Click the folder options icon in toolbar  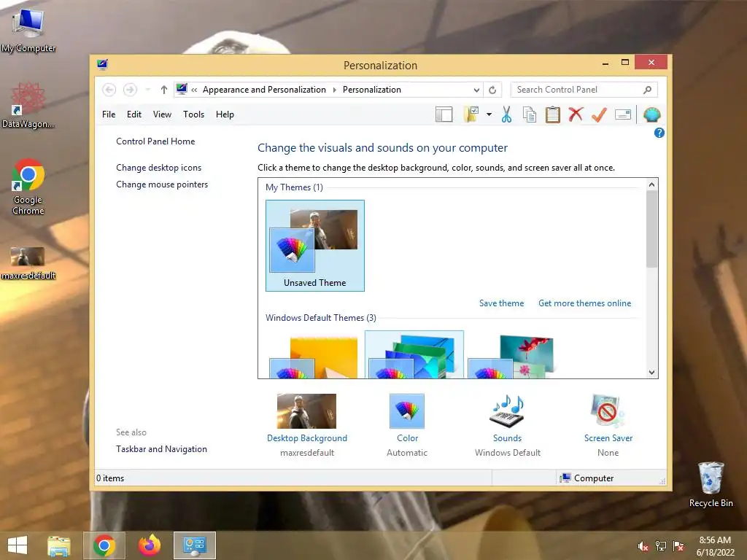(x=471, y=114)
